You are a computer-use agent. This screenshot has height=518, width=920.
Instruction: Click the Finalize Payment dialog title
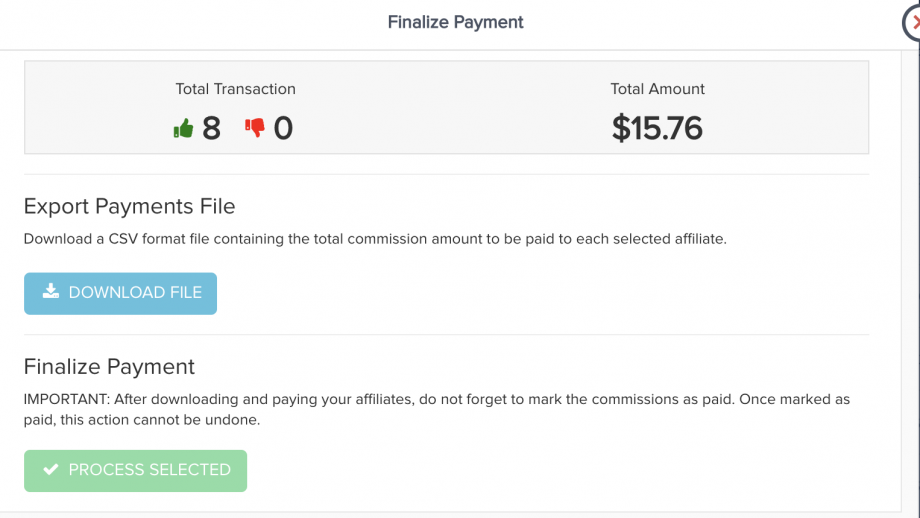pos(455,22)
